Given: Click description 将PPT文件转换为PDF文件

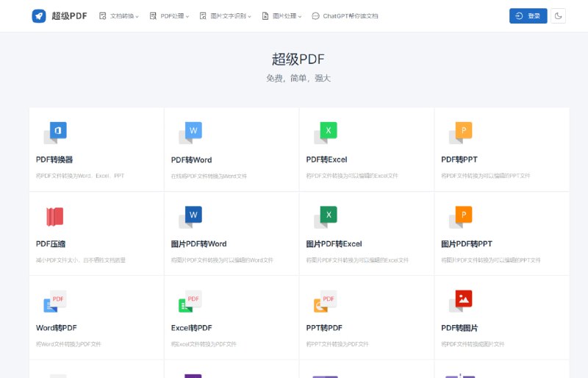Looking at the screenshot, I should point(337,344).
